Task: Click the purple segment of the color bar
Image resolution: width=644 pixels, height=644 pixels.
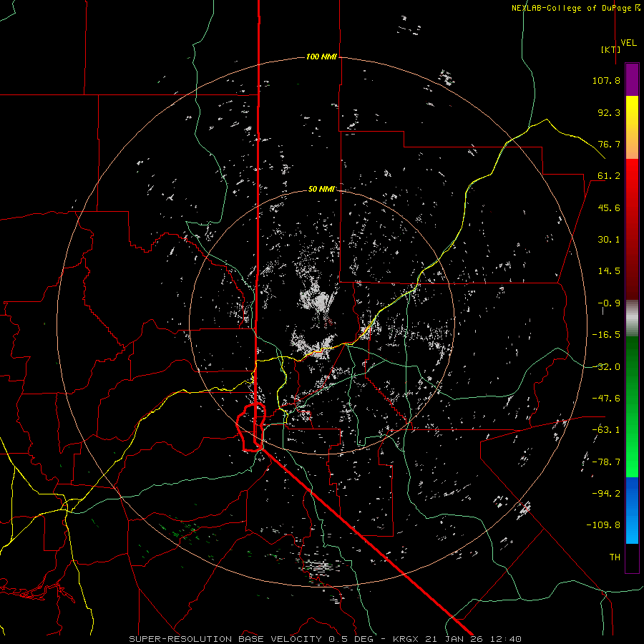Action: click(x=632, y=80)
